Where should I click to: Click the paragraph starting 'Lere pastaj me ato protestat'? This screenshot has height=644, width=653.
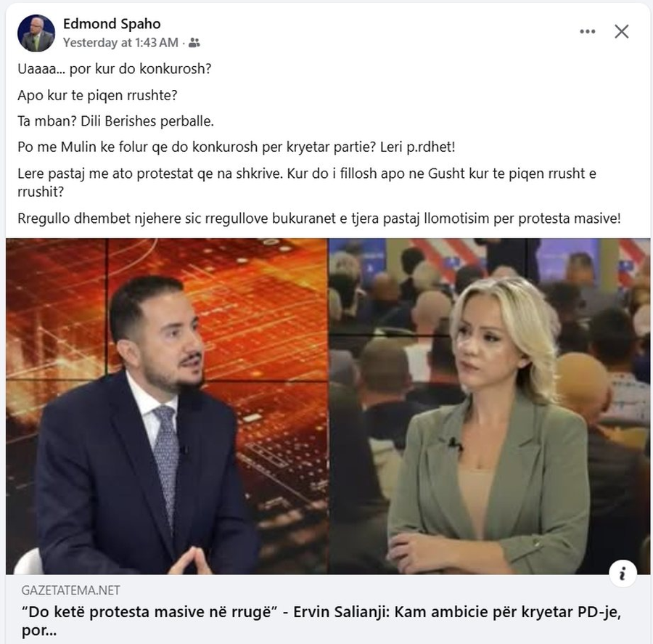pos(307,182)
